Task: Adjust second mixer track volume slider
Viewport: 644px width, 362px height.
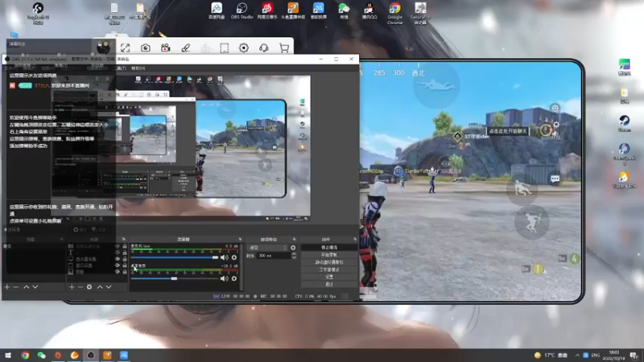Action: 175,278
